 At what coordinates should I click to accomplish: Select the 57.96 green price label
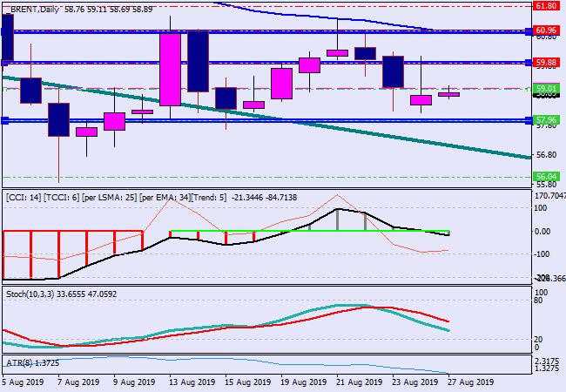[x=545, y=120]
